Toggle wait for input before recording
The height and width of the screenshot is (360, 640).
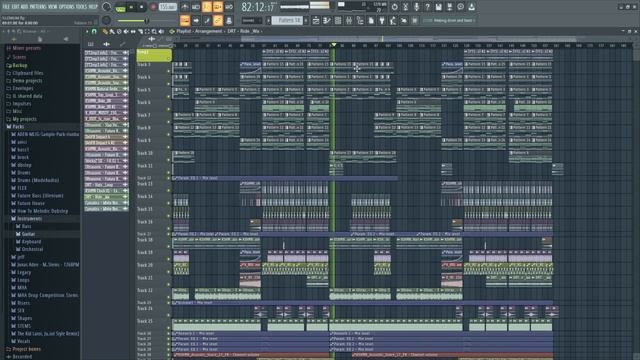click(196, 7)
